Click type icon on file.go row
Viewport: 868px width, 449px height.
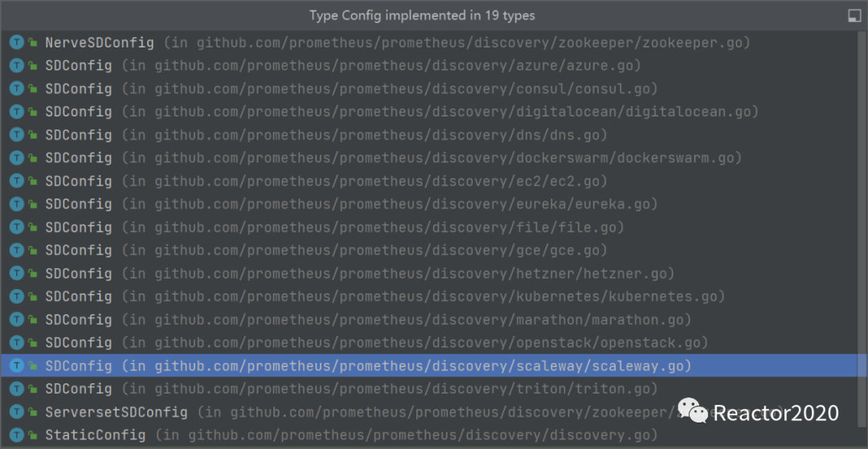coord(17,227)
